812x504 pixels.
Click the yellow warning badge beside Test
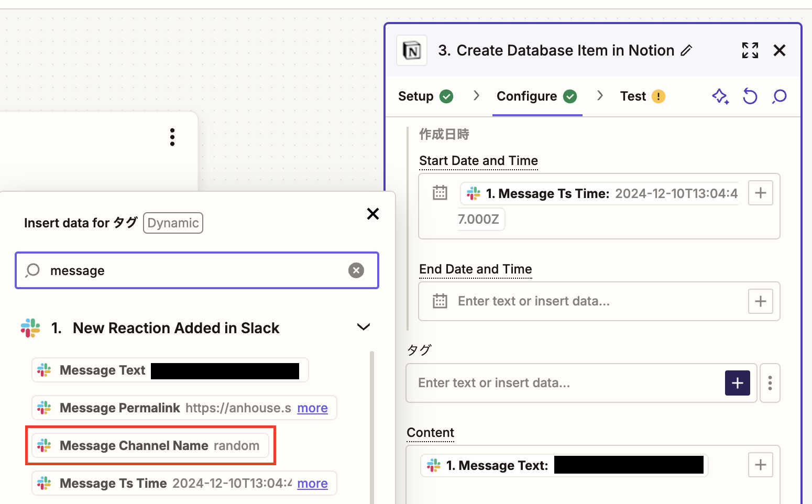(x=659, y=96)
